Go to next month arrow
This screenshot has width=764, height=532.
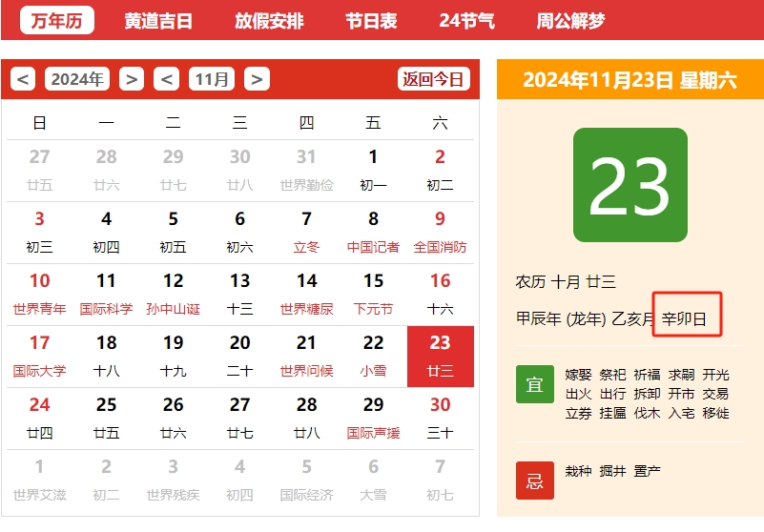(257, 79)
